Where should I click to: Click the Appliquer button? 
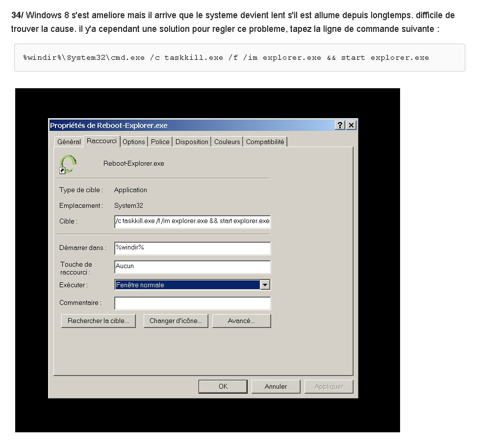pos(329,387)
